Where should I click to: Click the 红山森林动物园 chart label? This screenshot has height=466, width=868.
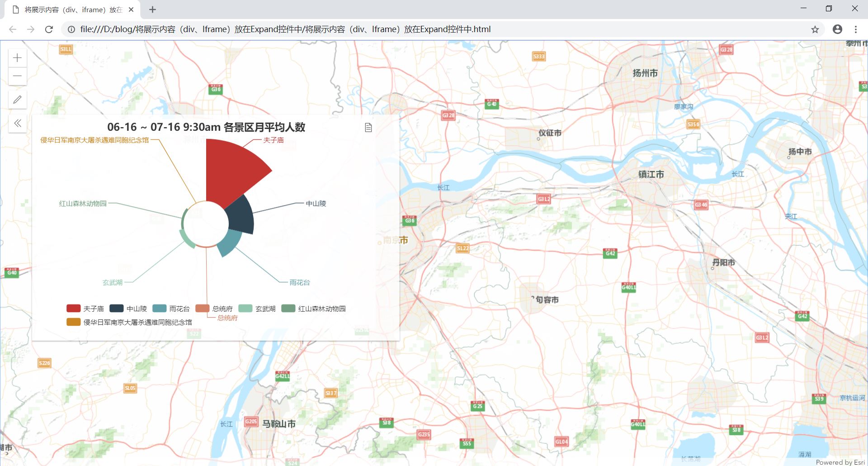83,204
